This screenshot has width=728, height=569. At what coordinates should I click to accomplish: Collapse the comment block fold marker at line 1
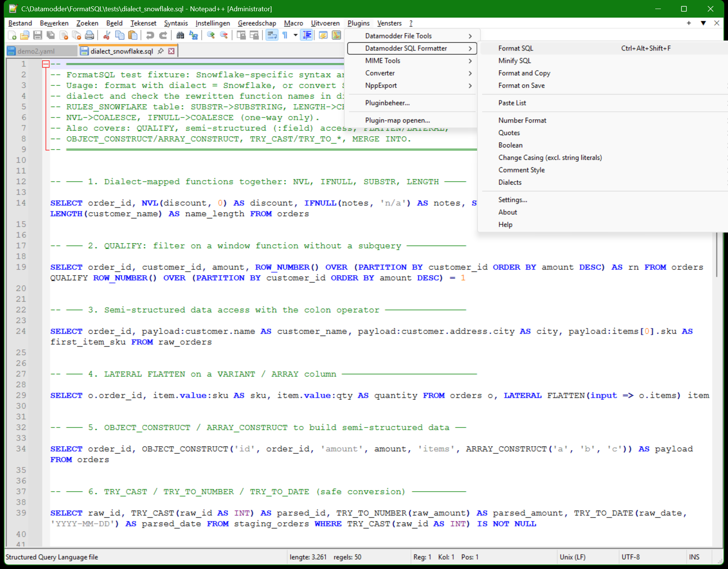pos(46,64)
